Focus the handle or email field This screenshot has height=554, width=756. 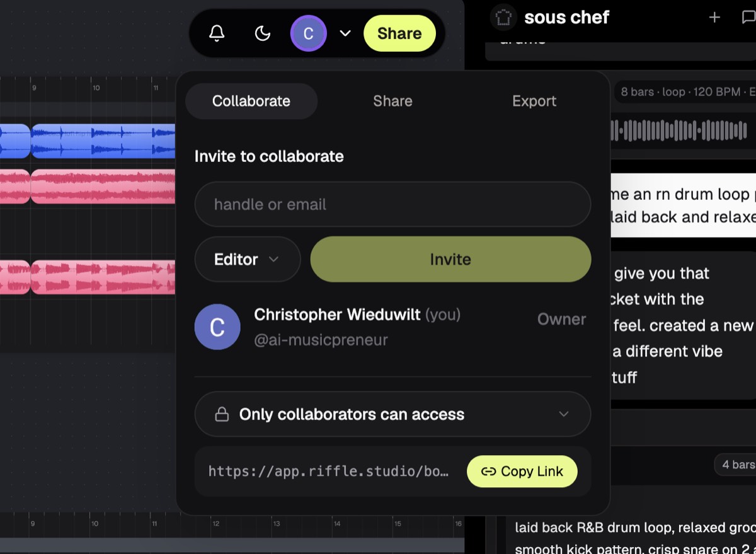(x=392, y=204)
